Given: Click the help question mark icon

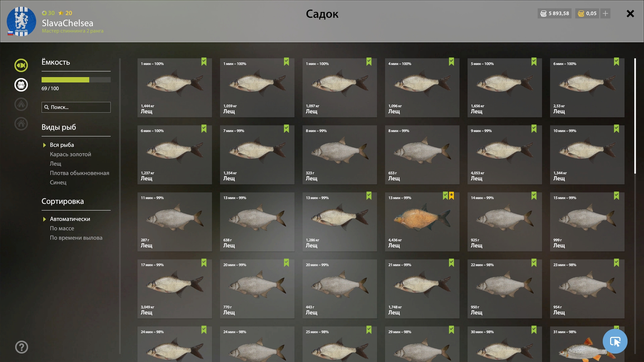Looking at the screenshot, I should [x=21, y=347].
